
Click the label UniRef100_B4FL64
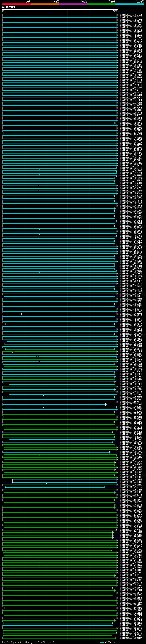tap(131, 108)
